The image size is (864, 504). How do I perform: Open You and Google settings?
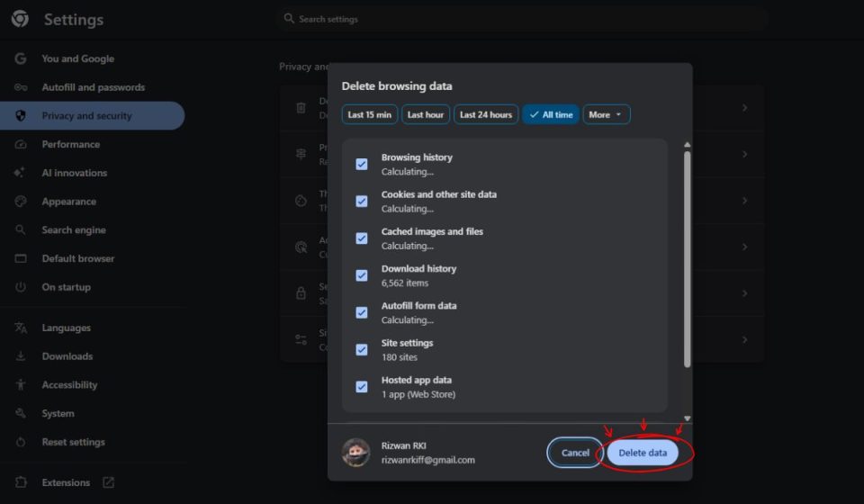77,58
